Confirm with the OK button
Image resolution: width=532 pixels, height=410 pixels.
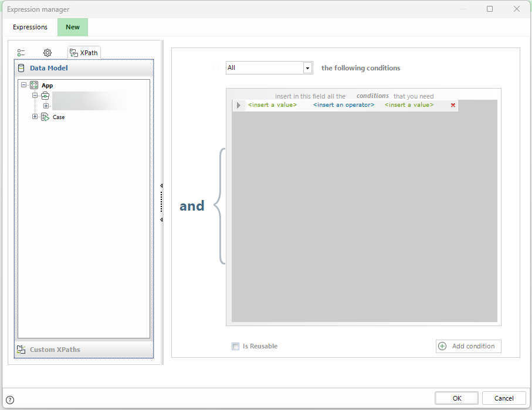(457, 398)
